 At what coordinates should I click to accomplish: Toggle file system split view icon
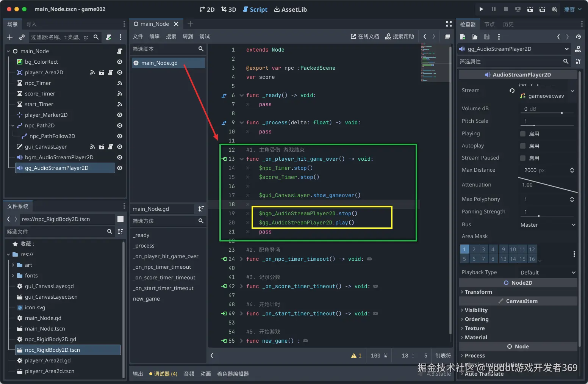pyautogui.click(x=120, y=219)
